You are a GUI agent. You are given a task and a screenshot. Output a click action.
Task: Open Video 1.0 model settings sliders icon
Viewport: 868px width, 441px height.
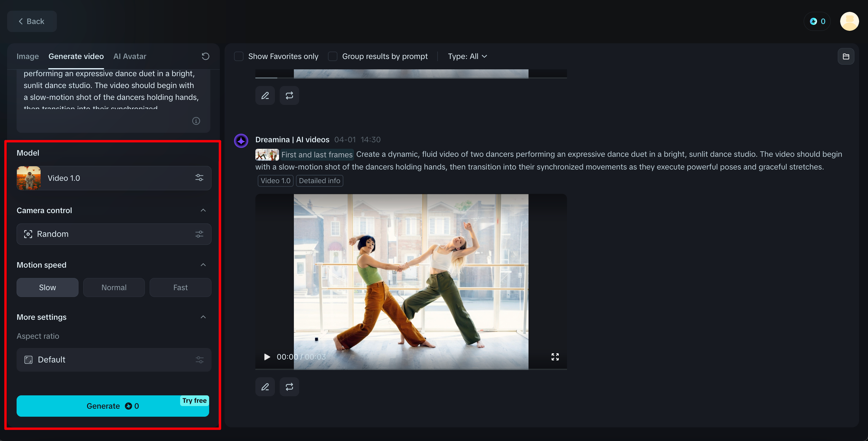tap(199, 178)
